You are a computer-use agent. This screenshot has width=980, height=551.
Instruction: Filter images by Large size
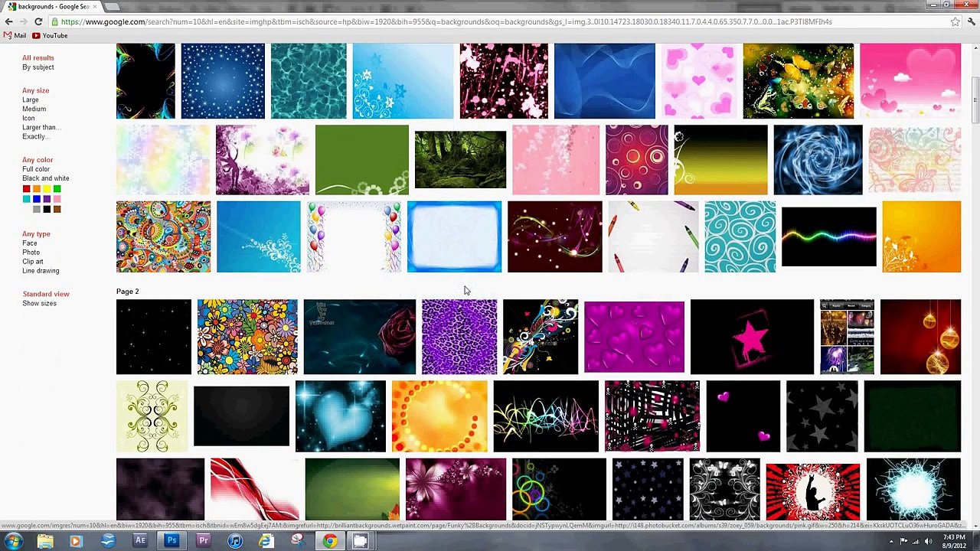(30, 99)
